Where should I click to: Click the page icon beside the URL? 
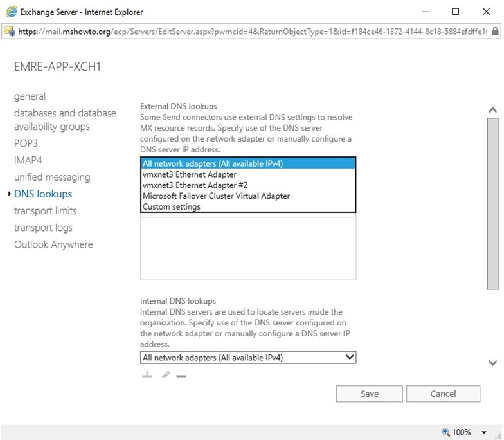coord(9,32)
